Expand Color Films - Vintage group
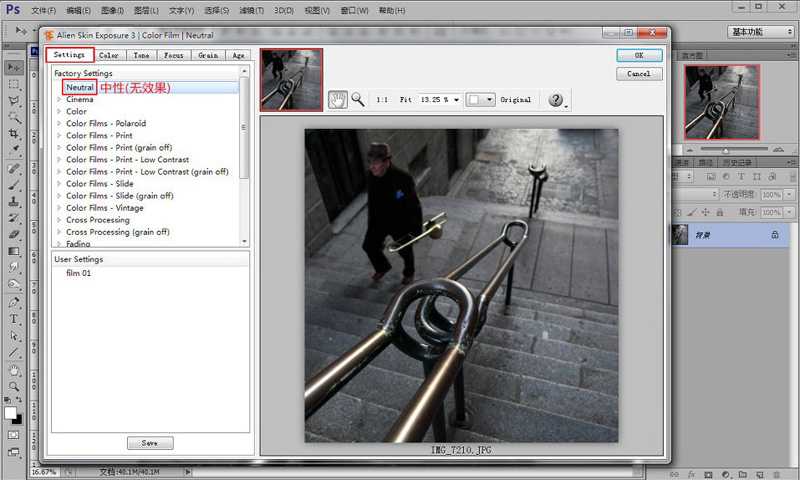This screenshot has width=800, height=480. coord(59,208)
